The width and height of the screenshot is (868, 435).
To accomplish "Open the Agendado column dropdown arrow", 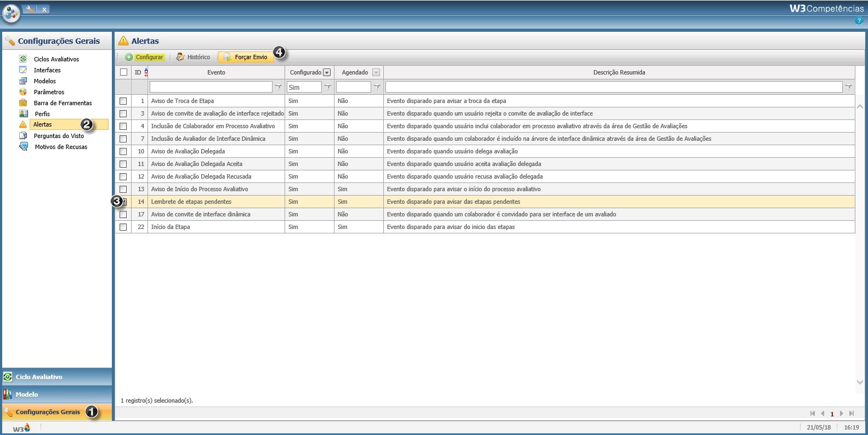I will point(376,72).
